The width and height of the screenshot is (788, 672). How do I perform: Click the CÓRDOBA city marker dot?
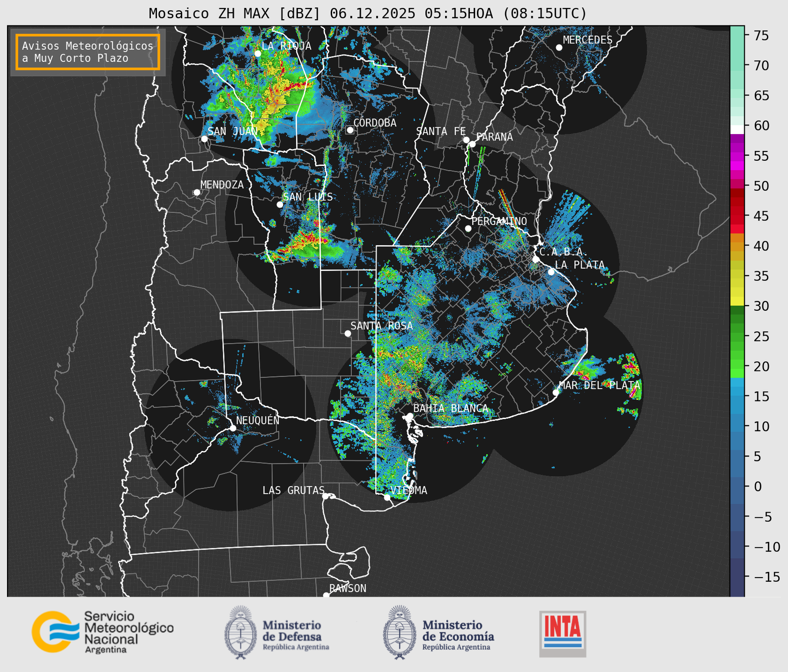coord(350,130)
